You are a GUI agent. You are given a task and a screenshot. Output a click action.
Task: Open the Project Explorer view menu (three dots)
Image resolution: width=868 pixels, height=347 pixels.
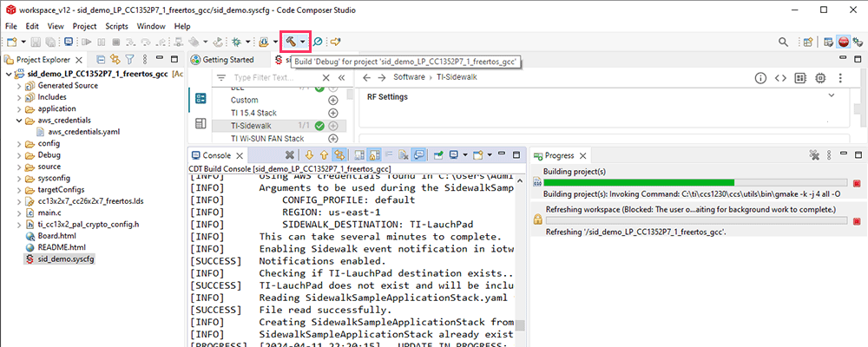[145, 59]
